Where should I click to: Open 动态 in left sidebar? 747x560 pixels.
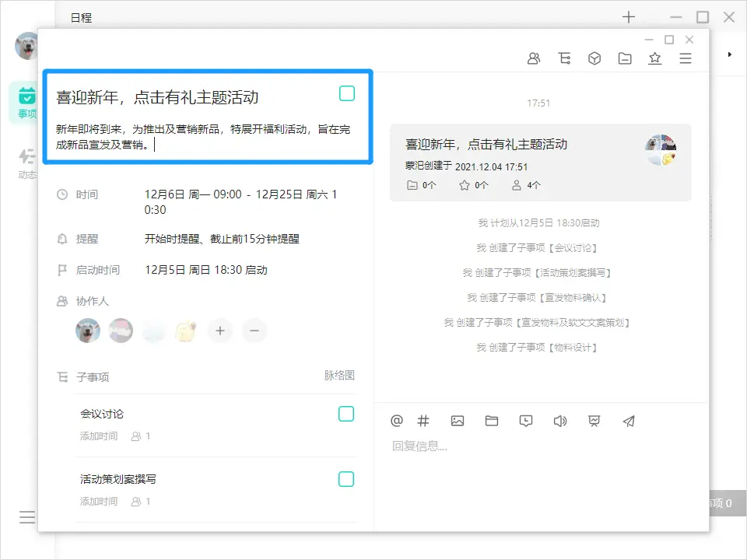(26, 163)
